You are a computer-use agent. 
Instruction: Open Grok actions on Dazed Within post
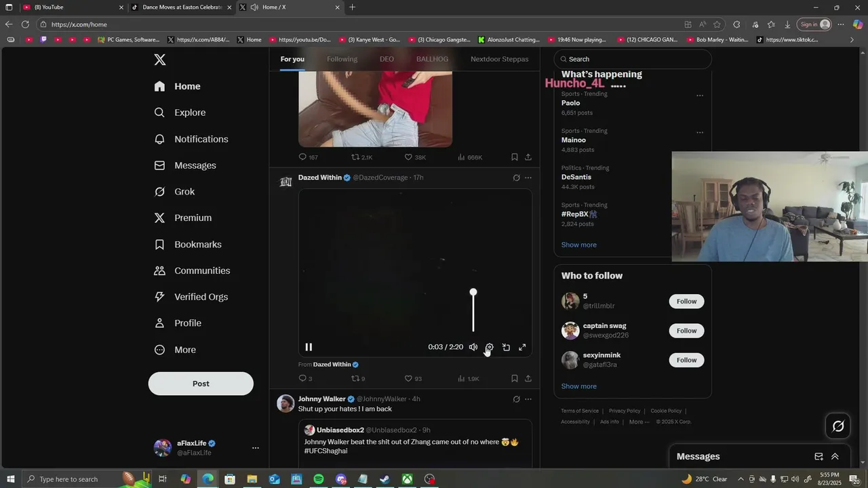(516, 178)
